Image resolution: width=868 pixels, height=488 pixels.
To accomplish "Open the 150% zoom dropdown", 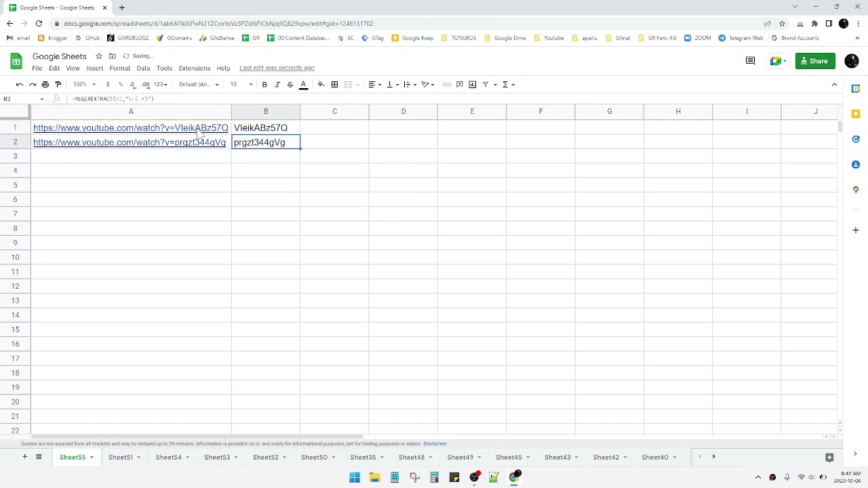I will pyautogui.click(x=84, y=85).
